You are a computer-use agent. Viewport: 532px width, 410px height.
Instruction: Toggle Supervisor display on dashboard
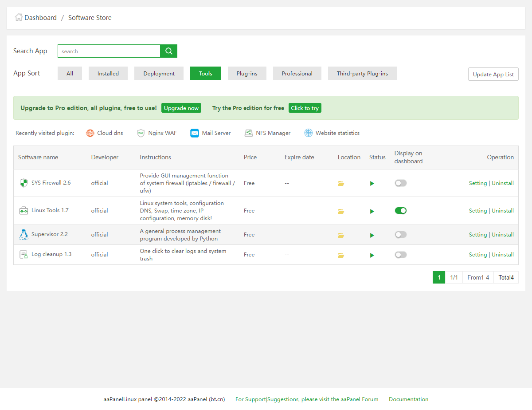[401, 235]
